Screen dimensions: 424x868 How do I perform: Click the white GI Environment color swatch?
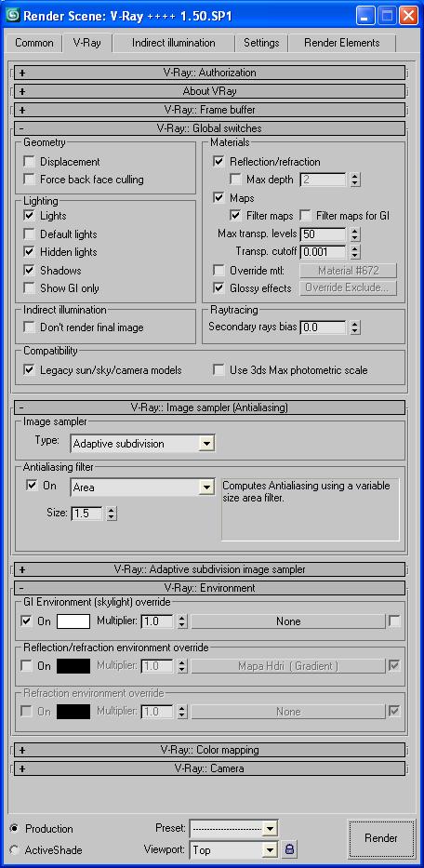73,621
